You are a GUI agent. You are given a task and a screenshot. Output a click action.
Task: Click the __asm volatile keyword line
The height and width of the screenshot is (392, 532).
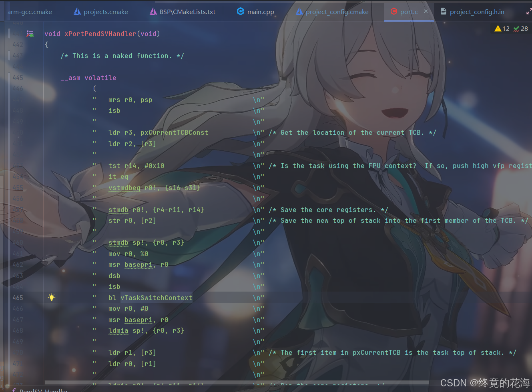tap(88, 78)
